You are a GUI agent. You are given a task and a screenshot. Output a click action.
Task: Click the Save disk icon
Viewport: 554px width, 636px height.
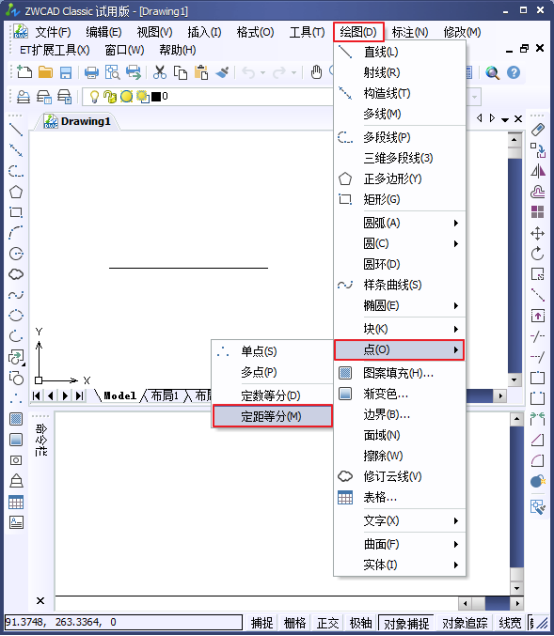[x=65, y=73]
